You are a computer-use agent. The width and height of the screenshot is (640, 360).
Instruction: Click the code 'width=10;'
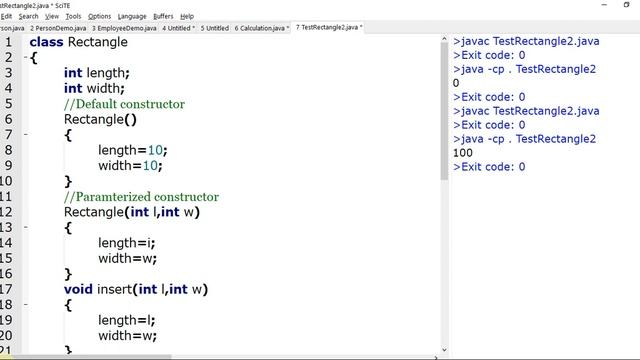[130, 166]
